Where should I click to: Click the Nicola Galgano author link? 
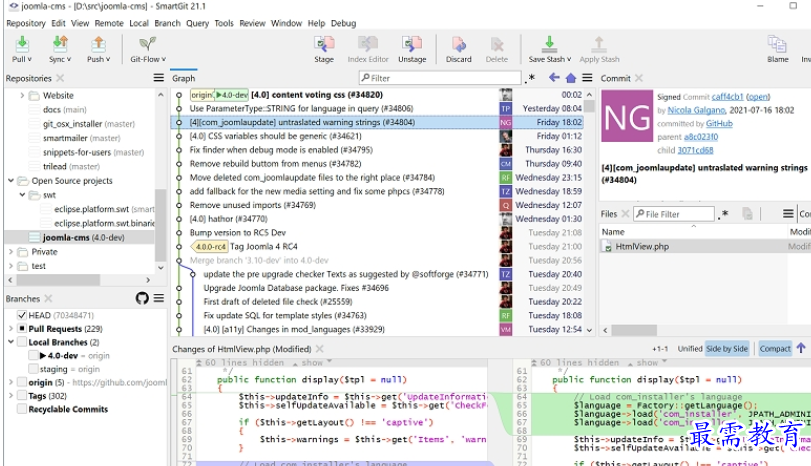tap(696, 110)
